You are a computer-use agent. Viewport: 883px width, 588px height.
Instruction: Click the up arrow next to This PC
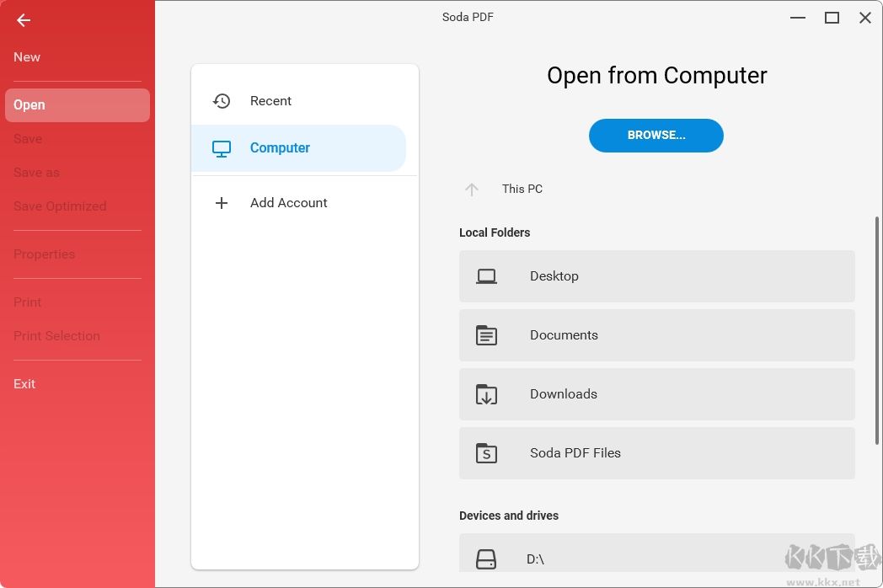tap(471, 190)
